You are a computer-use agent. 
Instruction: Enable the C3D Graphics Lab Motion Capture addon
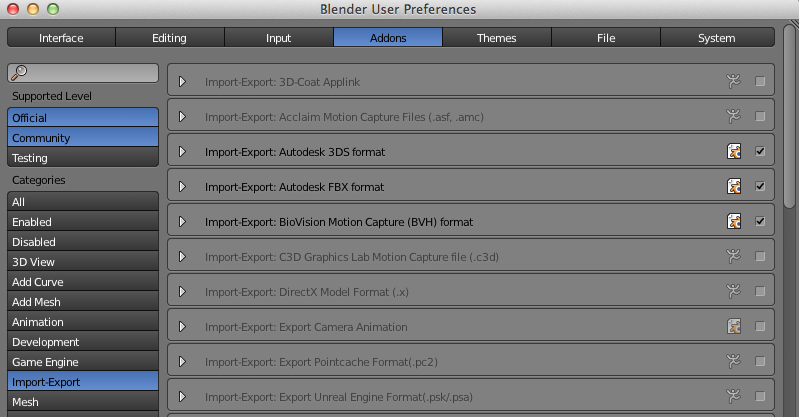point(760,256)
